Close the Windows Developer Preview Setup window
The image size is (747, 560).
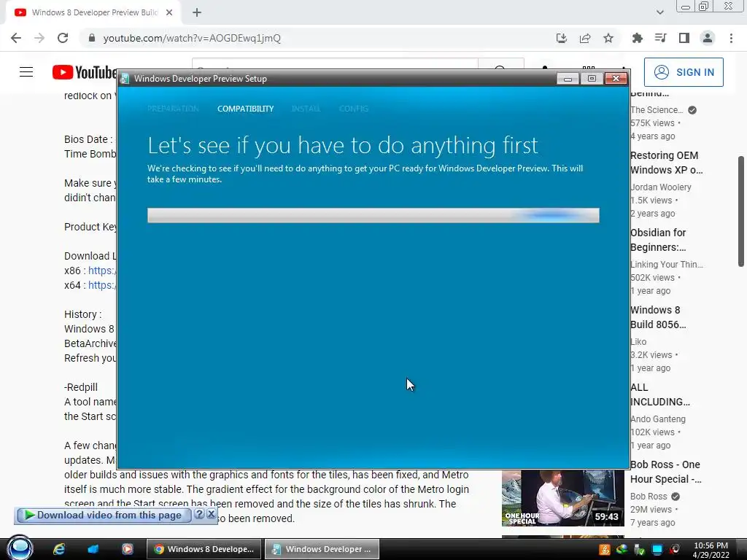pyautogui.click(x=616, y=79)
